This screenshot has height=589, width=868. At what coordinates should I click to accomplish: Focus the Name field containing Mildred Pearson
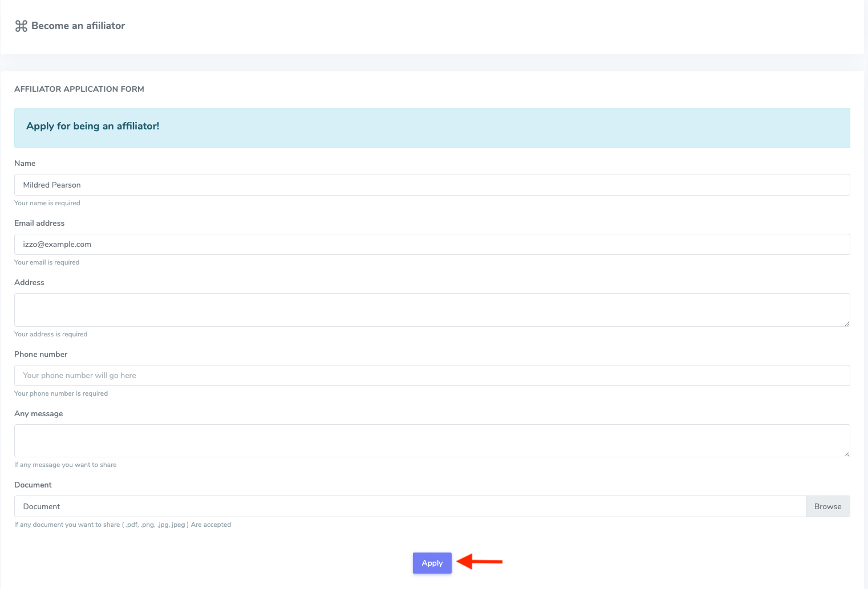point(432,185)
